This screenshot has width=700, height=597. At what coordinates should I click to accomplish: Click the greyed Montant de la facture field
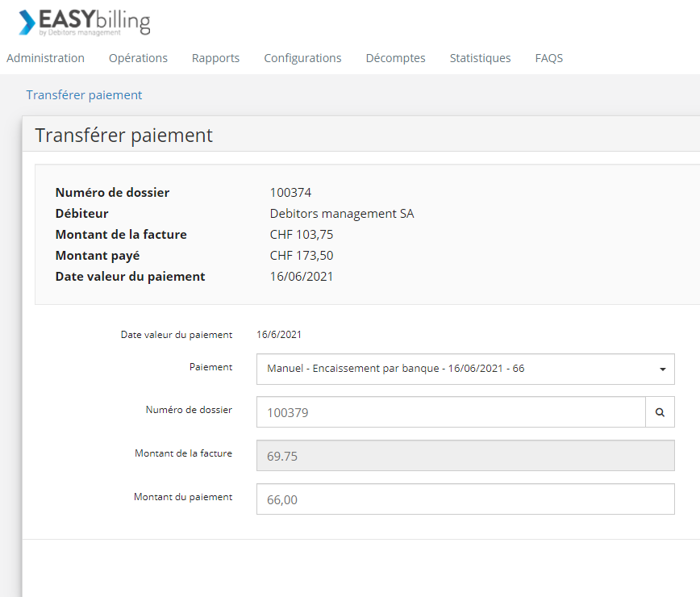(465, 456)
